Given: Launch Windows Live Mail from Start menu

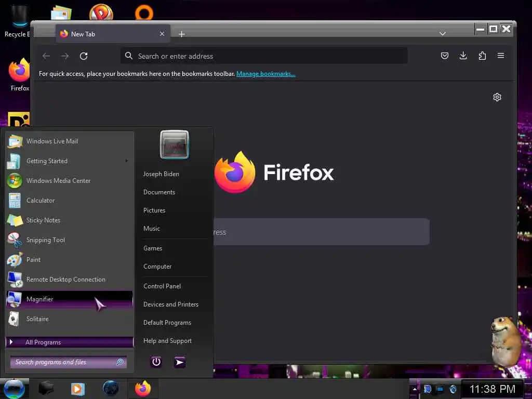Looking at the screenshot, I should [x=70, y=141].
